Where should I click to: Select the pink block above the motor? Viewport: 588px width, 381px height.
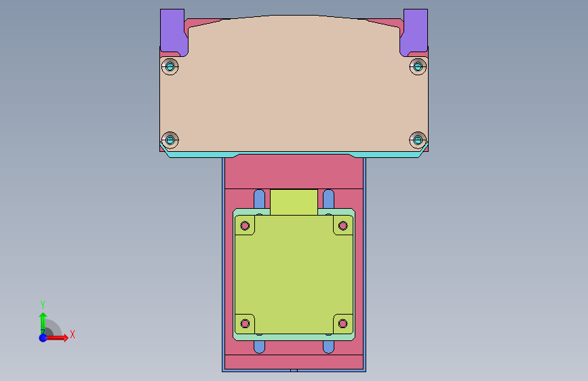[294, 172]
